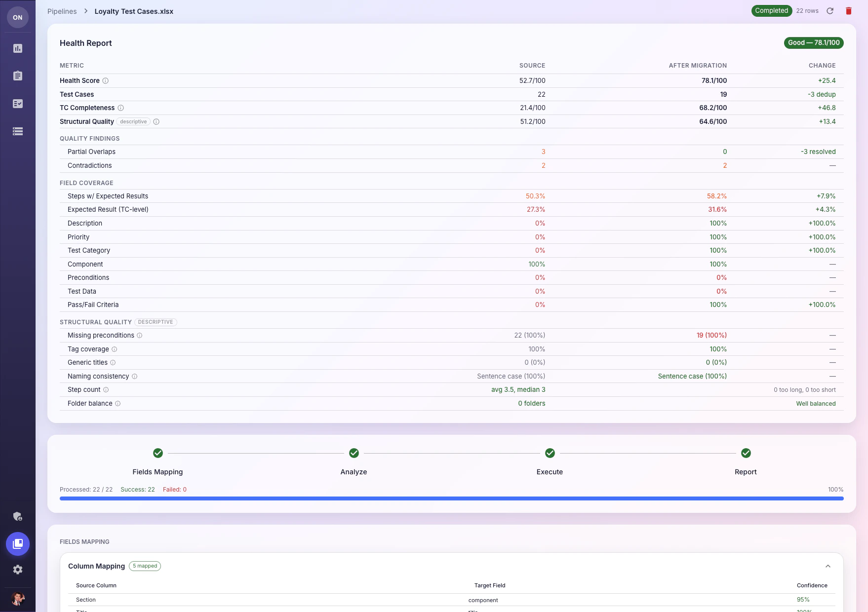Collapse the Column Mapping section
The width and height of the screenshot is (868, 612).
pos(828,566)
